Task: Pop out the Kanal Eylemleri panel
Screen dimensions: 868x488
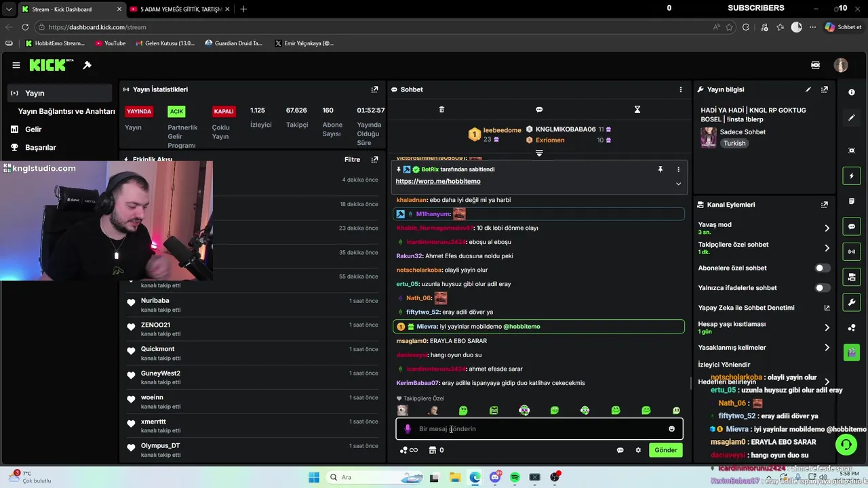Action: pyautogui.click(x=825, y=205)
